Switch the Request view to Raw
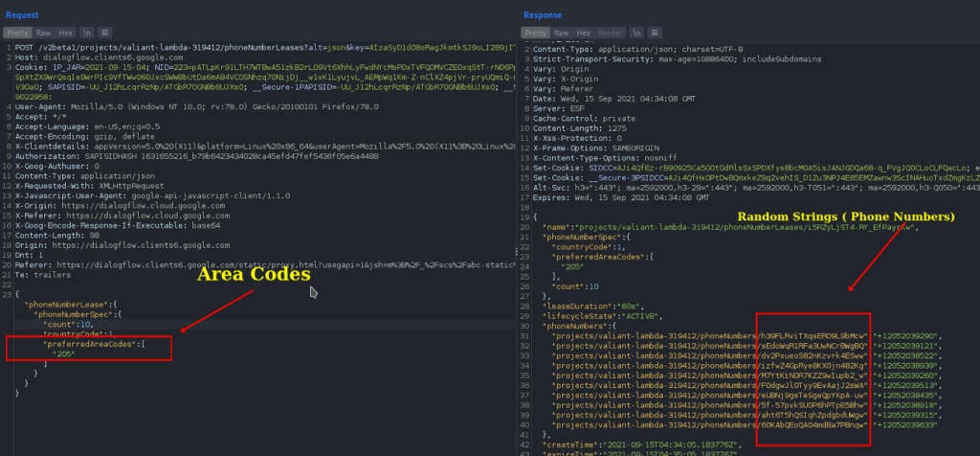The image size is (980, 456). click(x=43, y=32)
